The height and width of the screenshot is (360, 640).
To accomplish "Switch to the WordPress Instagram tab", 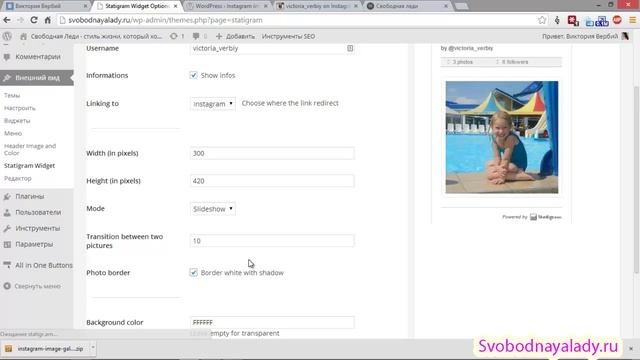I will click(227, 6).
